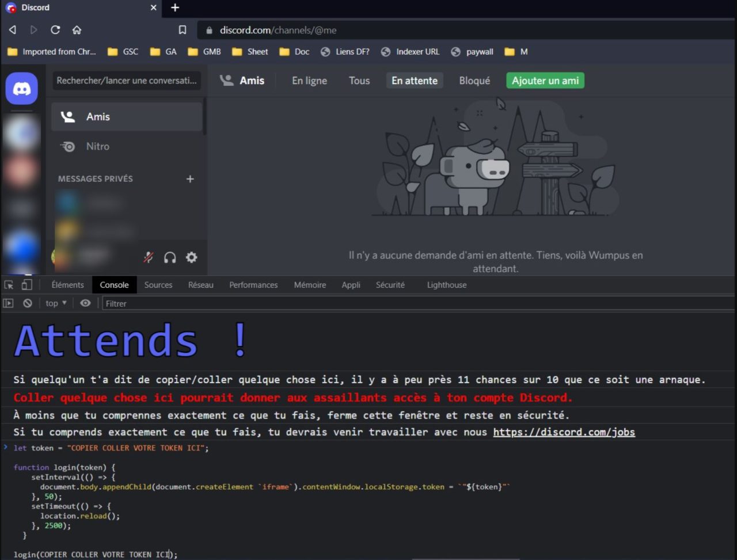
Task: Toggle the live expression eye in console
Action: click(x=85, y=303)
